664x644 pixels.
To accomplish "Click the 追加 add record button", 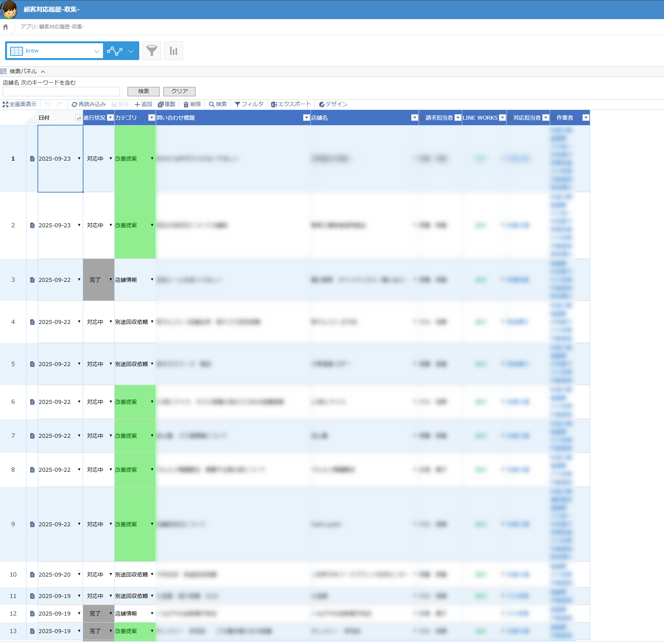I will [x=143, y=104].
